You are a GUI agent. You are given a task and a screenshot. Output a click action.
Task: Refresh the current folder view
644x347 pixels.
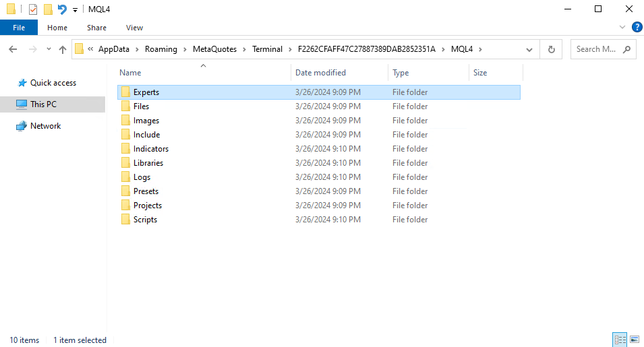pos(551,49)
